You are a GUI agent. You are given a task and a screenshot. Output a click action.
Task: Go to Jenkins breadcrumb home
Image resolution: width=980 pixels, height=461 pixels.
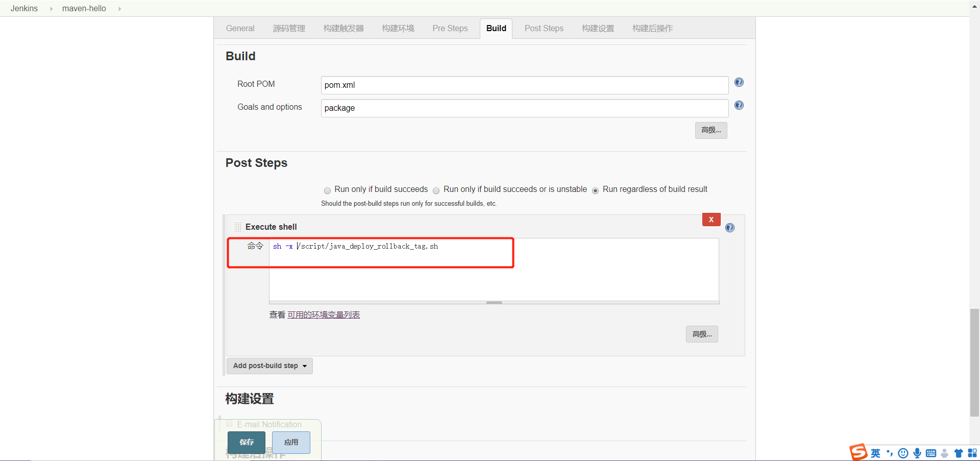pos(24,9)
